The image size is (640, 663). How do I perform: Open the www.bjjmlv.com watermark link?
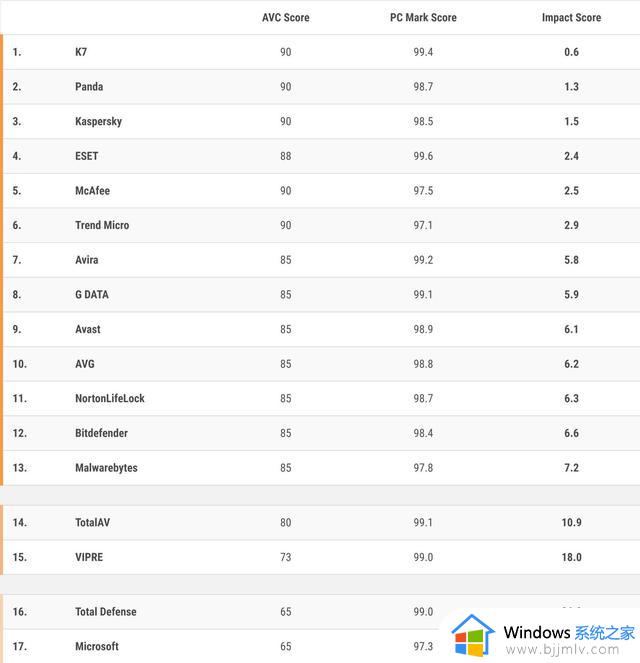click(563, 649)
